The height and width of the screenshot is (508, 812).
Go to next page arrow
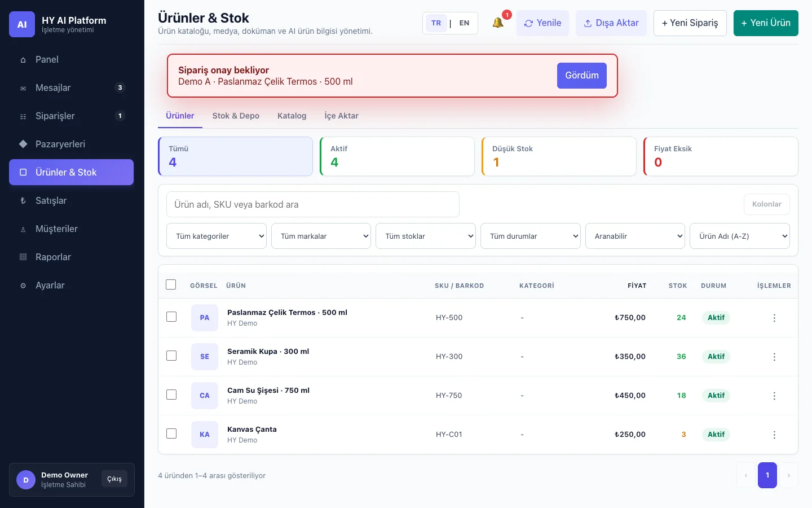(x=788, y=475)
